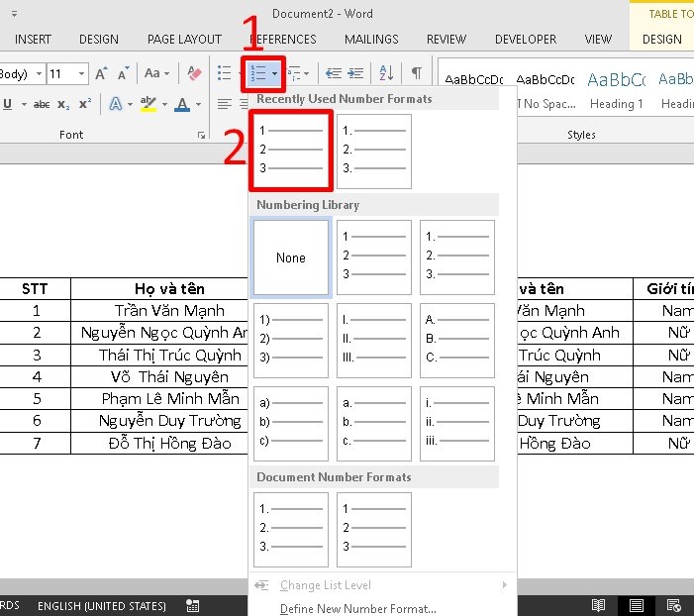The width and height of the screenshot is (694, 616).
Task: Toggle Superscript formatting
Action: [x=85, y=104]
